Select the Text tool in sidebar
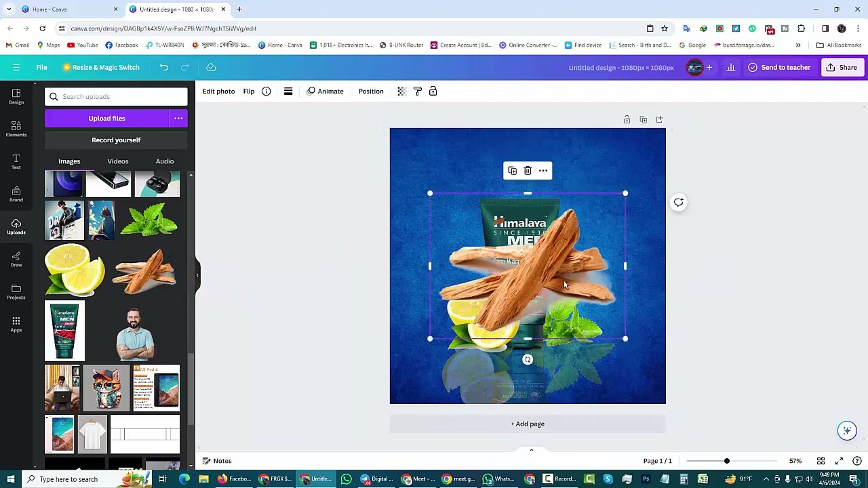This screenshot has width=868, height=488. (x=16, y=161)
